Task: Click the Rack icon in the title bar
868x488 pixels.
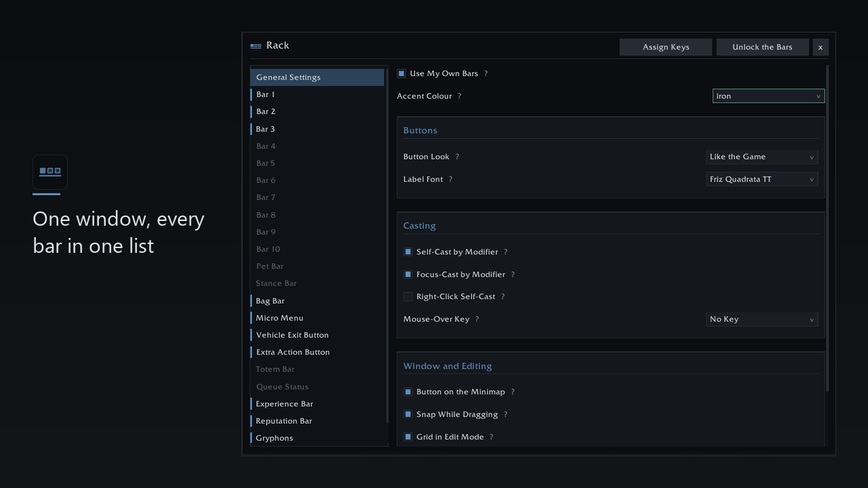Action: [256, 46]
